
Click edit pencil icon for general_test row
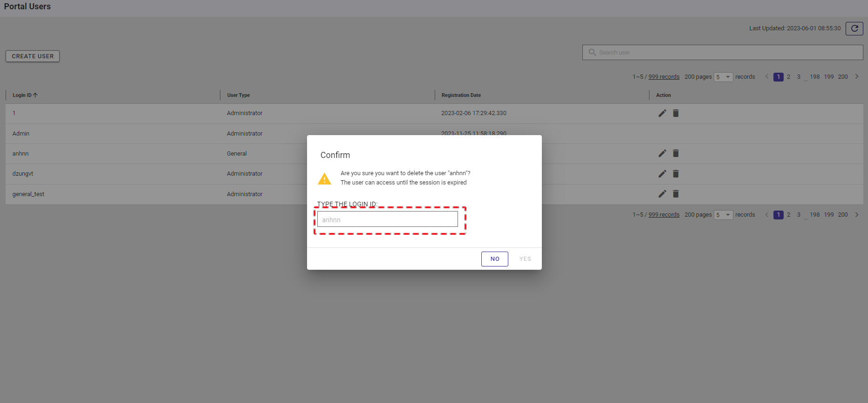(x=662, y=194)
